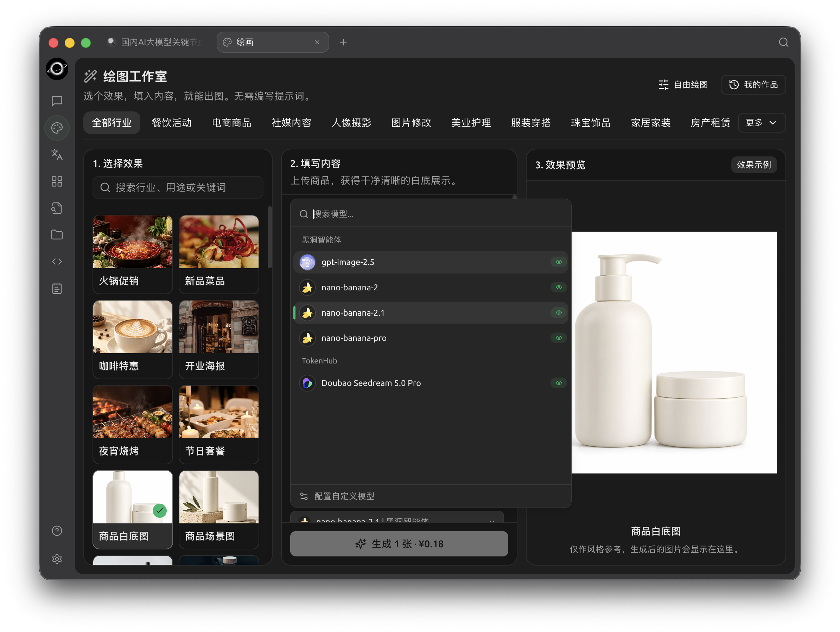Collapse the nano-banana-2.1 model selector dropdown

tap(397, 517)
